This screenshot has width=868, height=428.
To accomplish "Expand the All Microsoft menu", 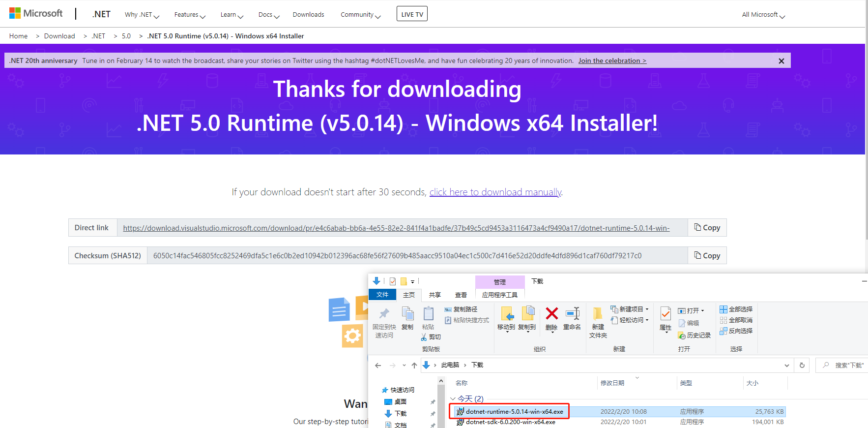I will coord(764,15).
